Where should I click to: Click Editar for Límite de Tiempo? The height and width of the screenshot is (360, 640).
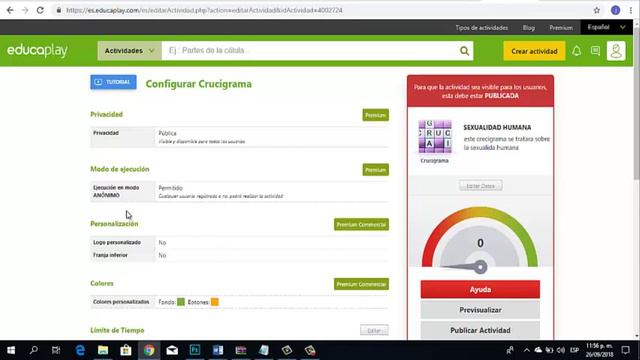[x=374, y=330]
